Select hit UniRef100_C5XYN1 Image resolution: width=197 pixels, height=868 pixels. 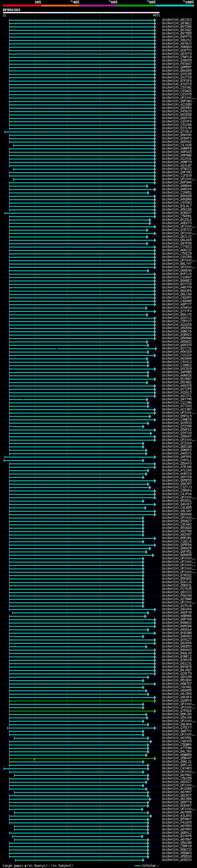(177, 88)
